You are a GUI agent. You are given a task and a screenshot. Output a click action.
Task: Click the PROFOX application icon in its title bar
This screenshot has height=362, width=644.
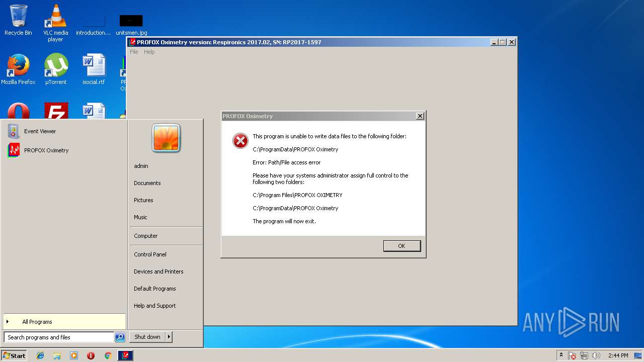(132, 42)
